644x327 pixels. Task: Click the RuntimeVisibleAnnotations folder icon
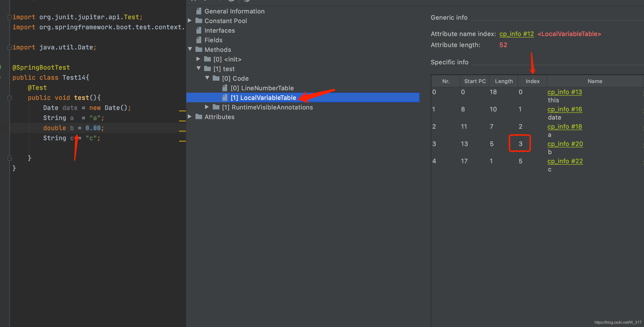click(216, 107)
